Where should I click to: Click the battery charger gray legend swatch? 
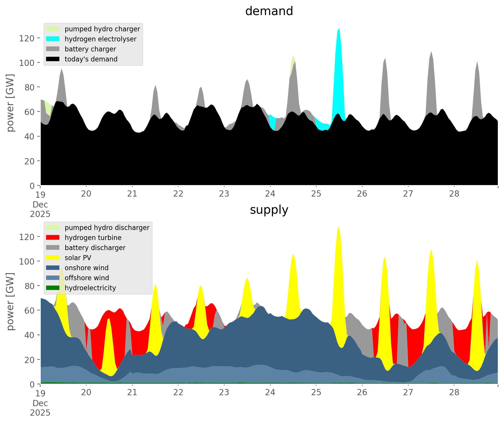[53, 49]
